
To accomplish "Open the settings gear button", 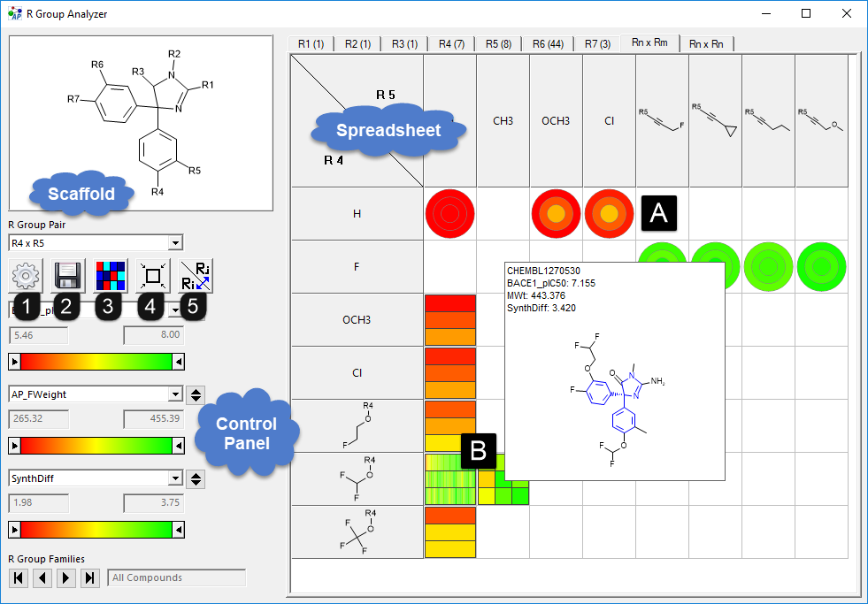I will pos(26,275).
